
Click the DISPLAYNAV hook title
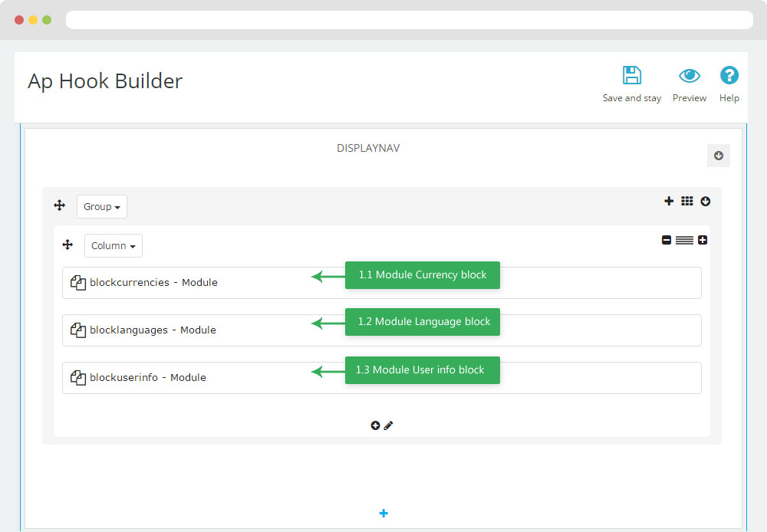[x=368, y=148]
